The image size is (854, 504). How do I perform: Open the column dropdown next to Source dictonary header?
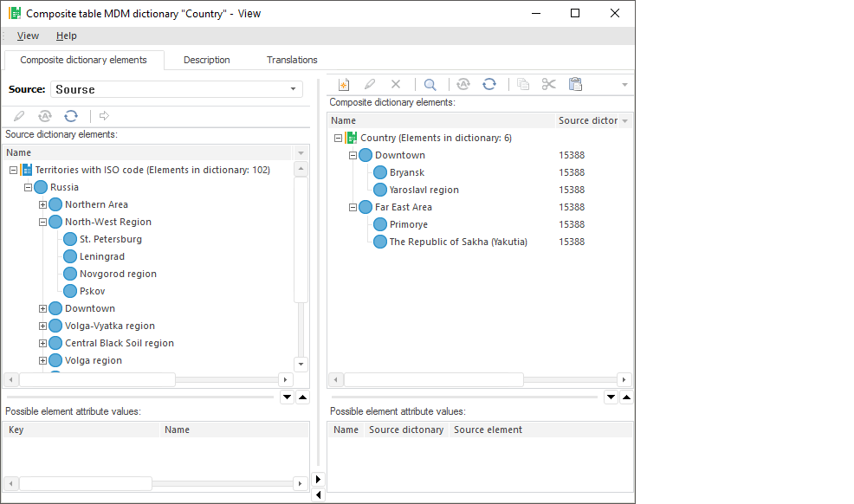625,121
